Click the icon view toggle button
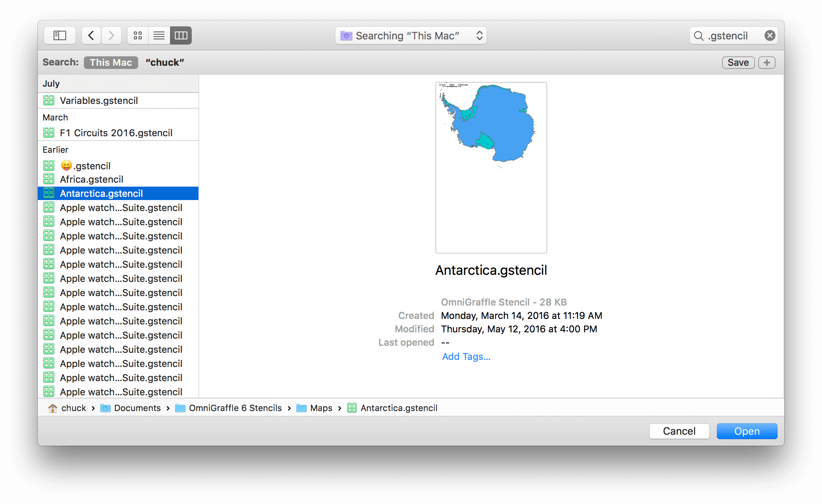 click(138, 36)
